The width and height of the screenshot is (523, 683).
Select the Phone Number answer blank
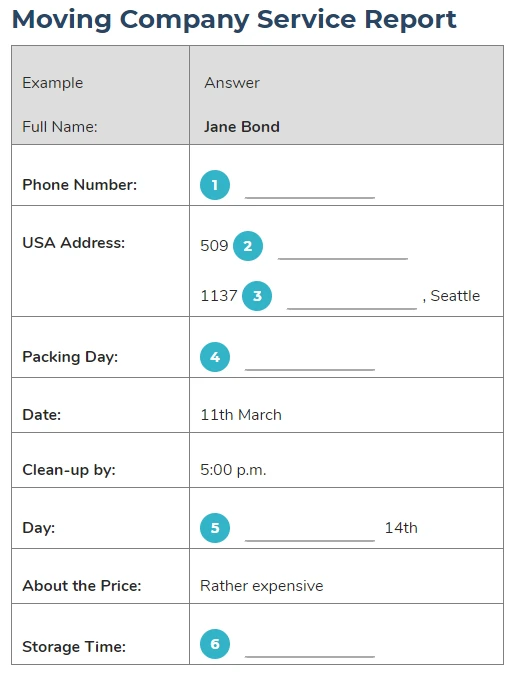(x=310, y=192)
